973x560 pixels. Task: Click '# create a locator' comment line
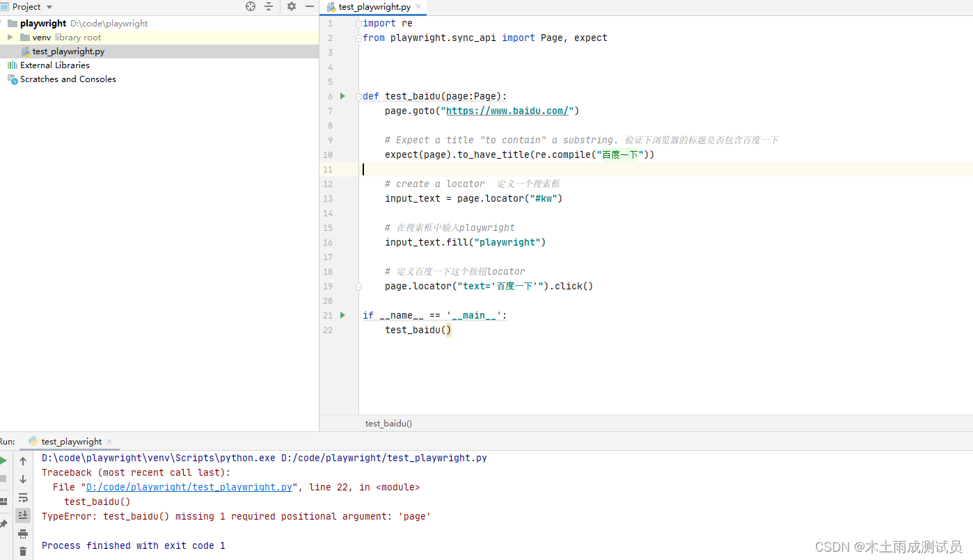click(x=473, y=184)
